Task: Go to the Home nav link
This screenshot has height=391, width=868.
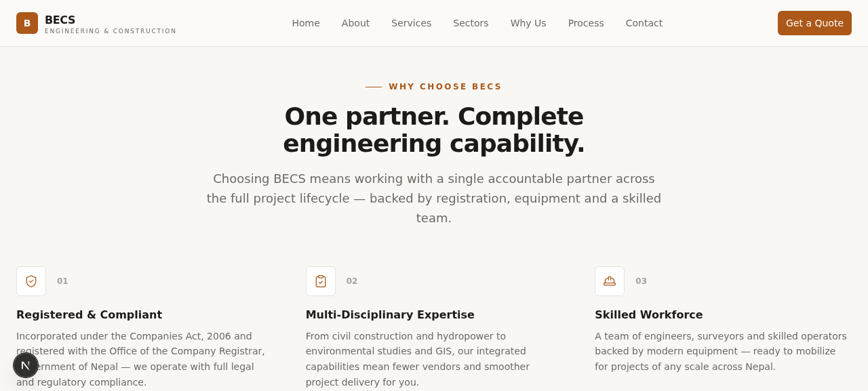Action: click(x=306, y=23)
